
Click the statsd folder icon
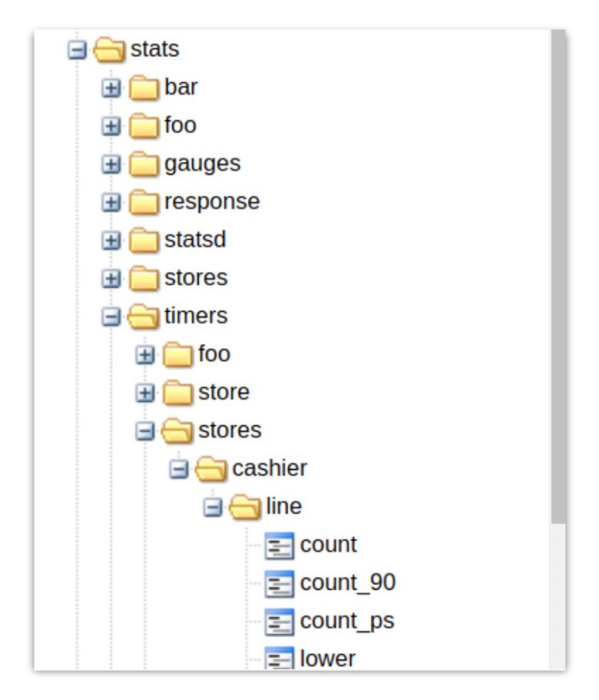coord(144,241)
